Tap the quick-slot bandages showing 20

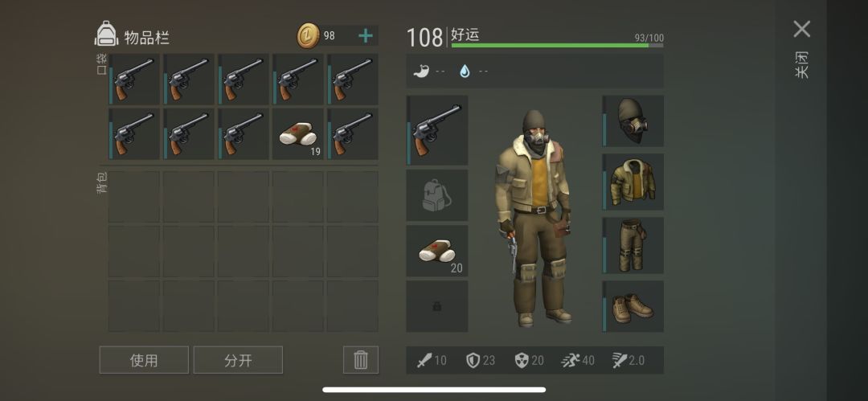436,251
